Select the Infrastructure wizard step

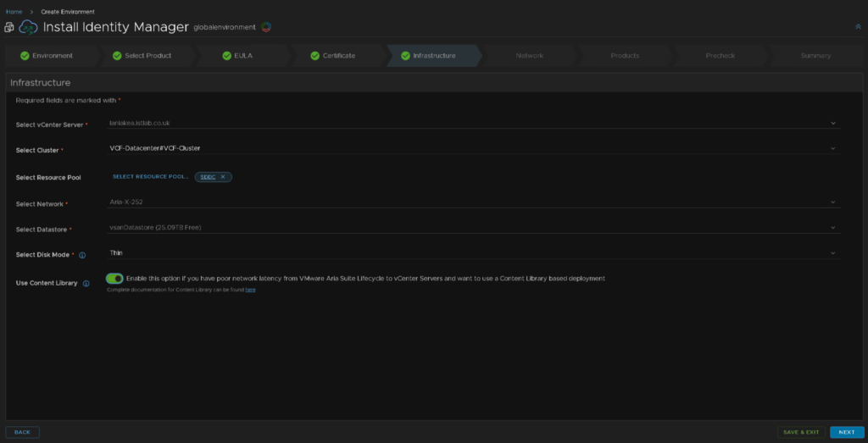(x=435, y=56)
